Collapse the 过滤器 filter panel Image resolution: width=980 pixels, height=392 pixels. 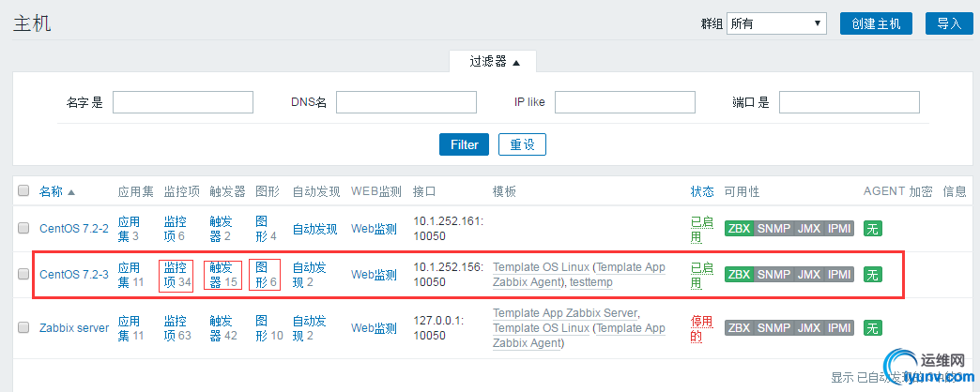494,61
